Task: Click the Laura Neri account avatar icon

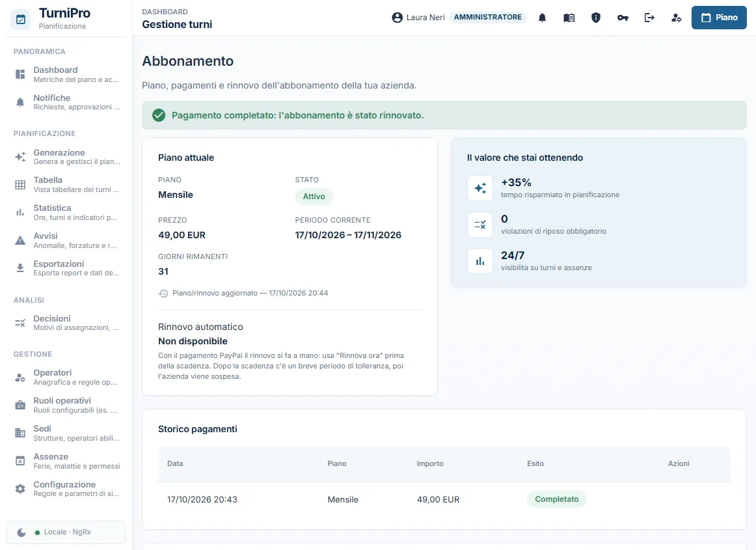Action: point(398,18)
